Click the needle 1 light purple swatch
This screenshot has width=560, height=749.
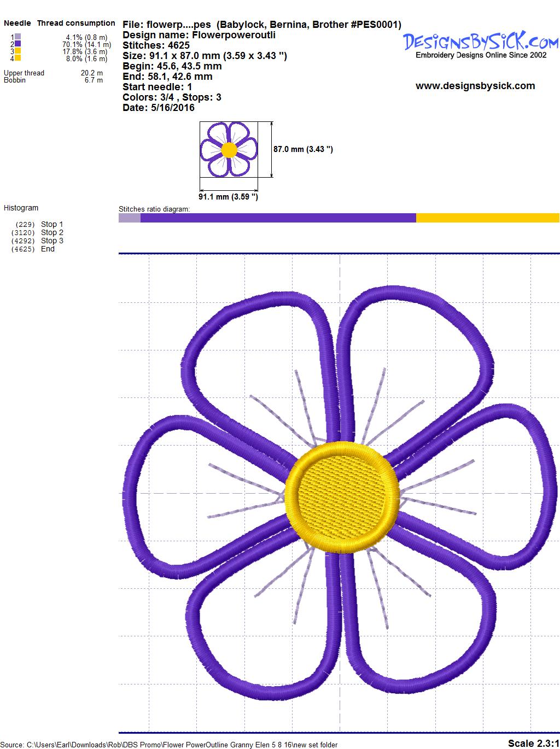(x=18, y=37)
